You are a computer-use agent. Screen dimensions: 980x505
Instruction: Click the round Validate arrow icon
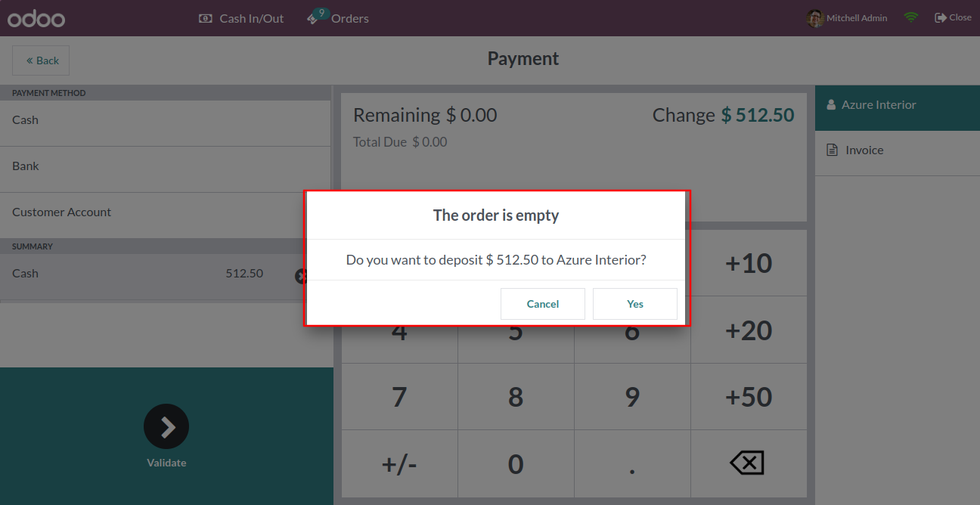point(166,427)
